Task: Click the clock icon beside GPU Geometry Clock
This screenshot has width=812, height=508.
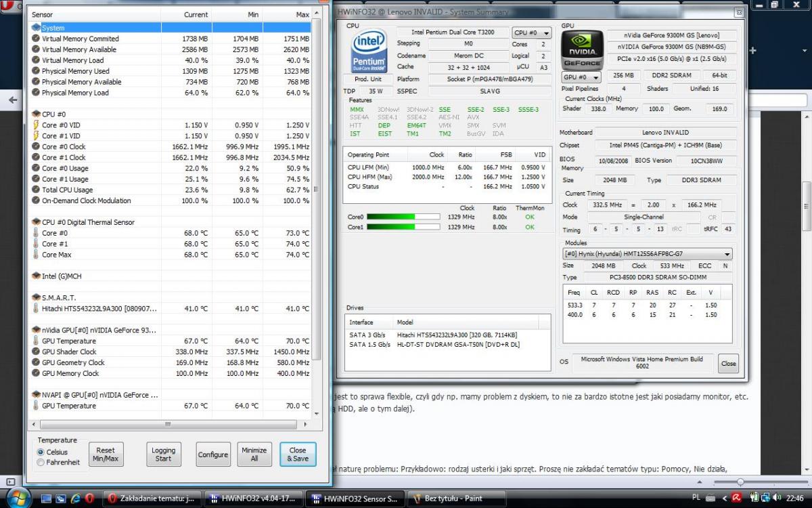Action: point(36,362)
